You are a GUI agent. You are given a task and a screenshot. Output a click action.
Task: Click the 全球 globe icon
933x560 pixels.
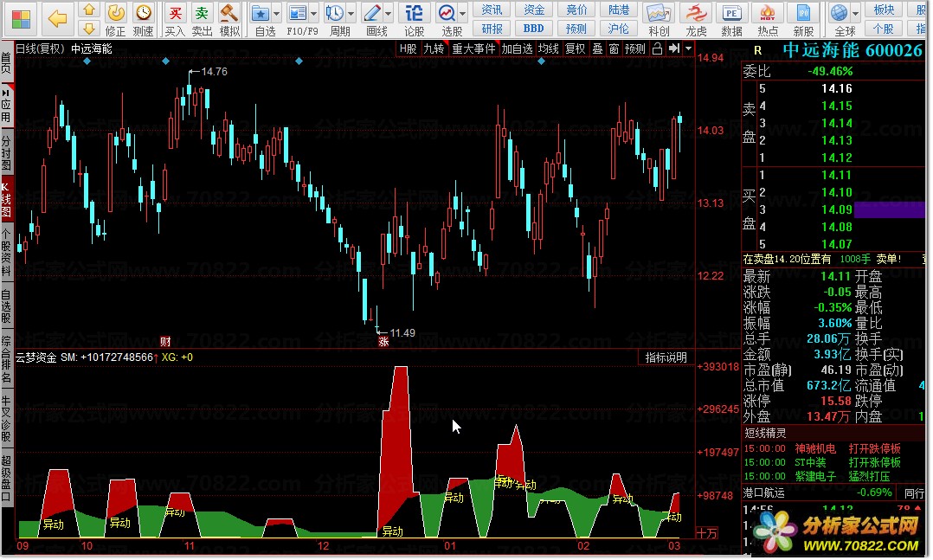840,20
